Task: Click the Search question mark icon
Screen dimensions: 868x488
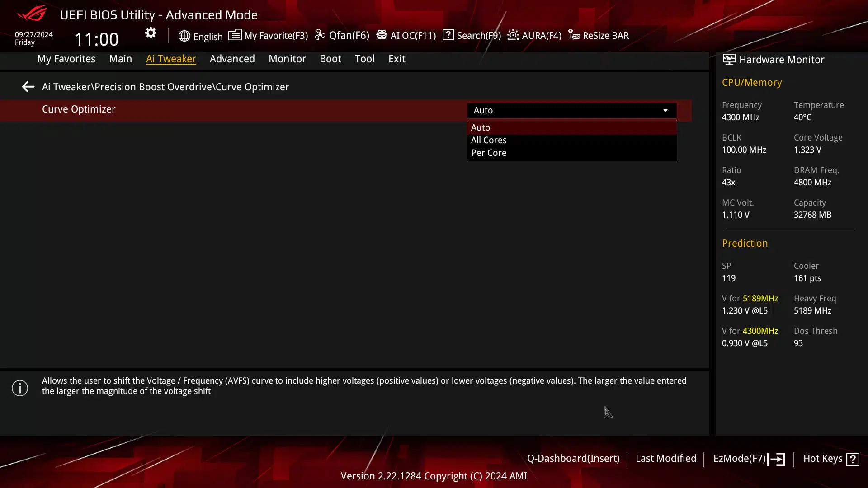Action: coord(448,35)
